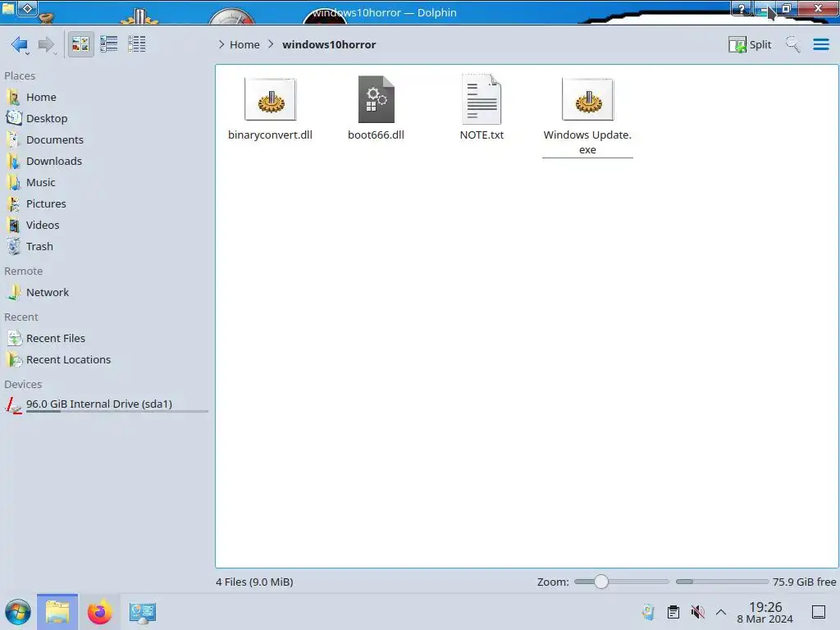
Task: Click the free disk space bar
Action: coord(722,582)
